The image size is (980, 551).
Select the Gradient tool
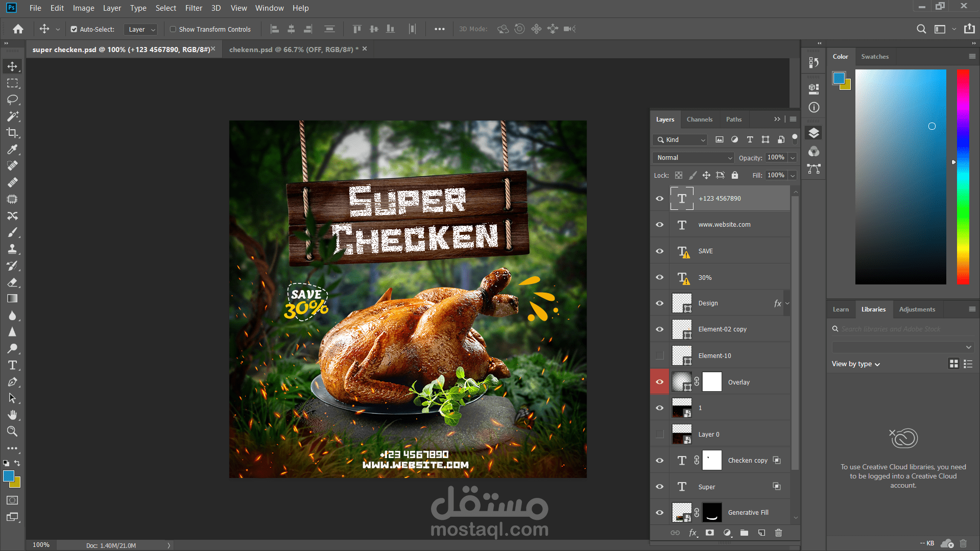(12, 299)
